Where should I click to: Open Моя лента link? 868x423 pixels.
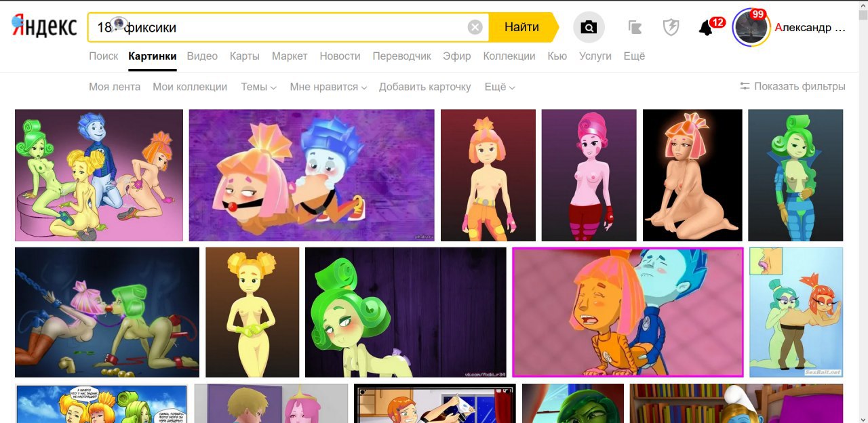[x=115, y=87]
